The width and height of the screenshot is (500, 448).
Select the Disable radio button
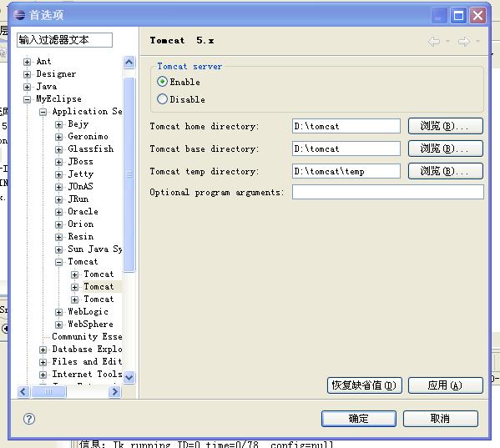tap(162, 98)
